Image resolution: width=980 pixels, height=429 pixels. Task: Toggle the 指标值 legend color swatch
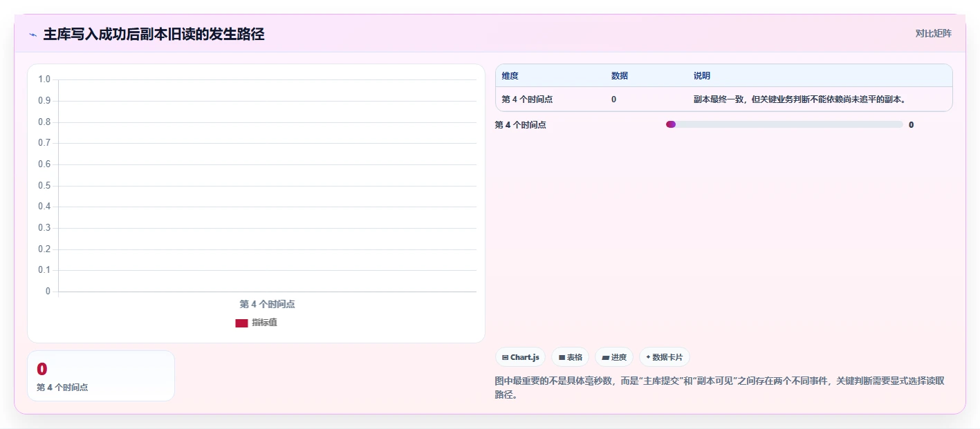(241, 323)
